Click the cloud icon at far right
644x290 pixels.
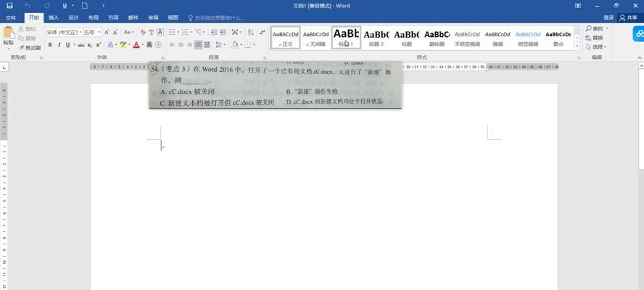click(x=639, y=34)
